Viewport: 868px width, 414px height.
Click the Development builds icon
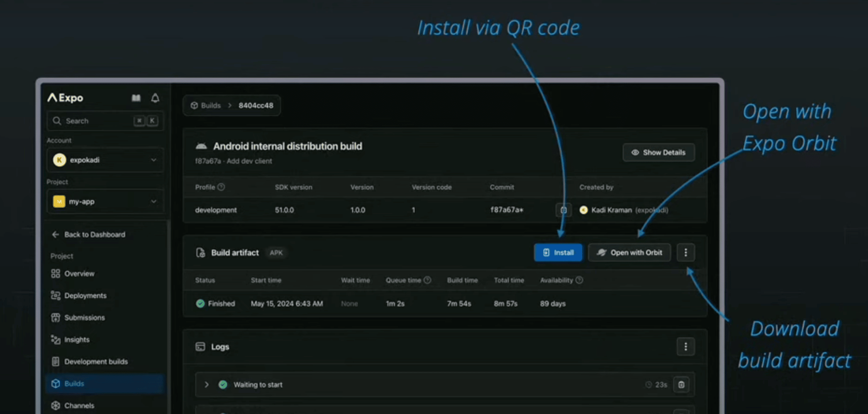tap(56, 361)
